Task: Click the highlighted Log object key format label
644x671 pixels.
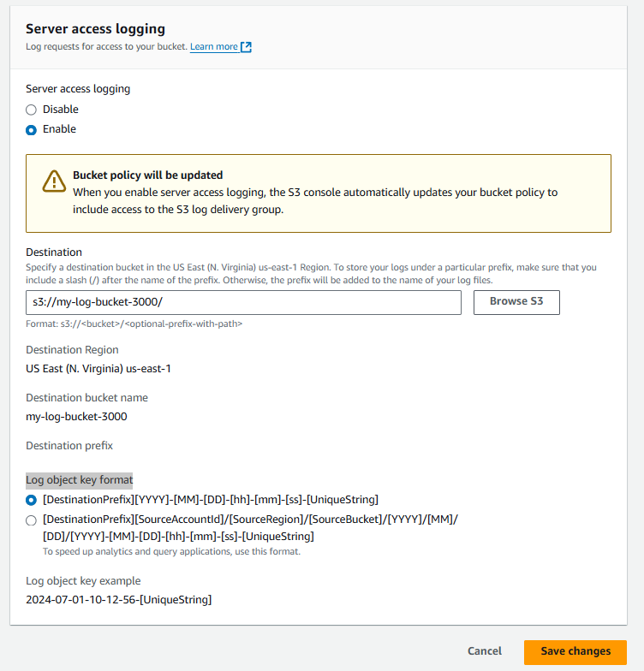Action: click(x=80, y=480)
